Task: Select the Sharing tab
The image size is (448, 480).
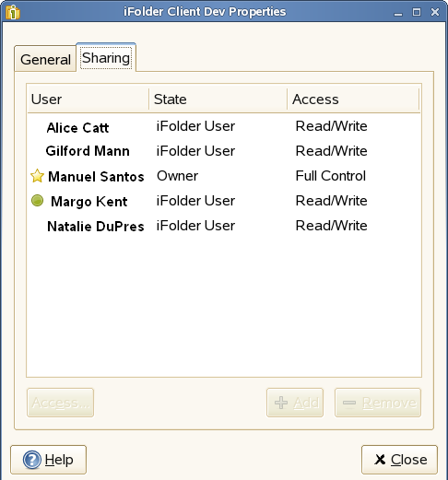Action: pyautogui.click(x=106, y=58)
